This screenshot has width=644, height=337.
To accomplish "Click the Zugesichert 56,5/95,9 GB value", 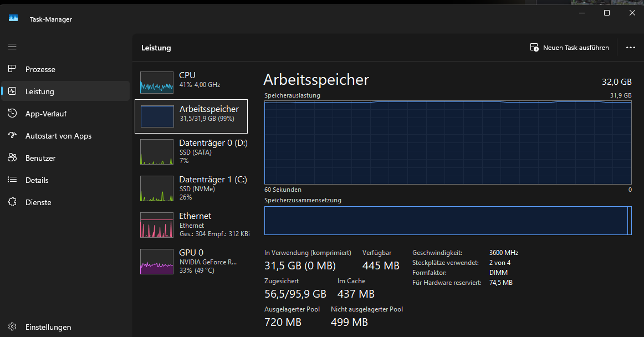I will [295, 294].
